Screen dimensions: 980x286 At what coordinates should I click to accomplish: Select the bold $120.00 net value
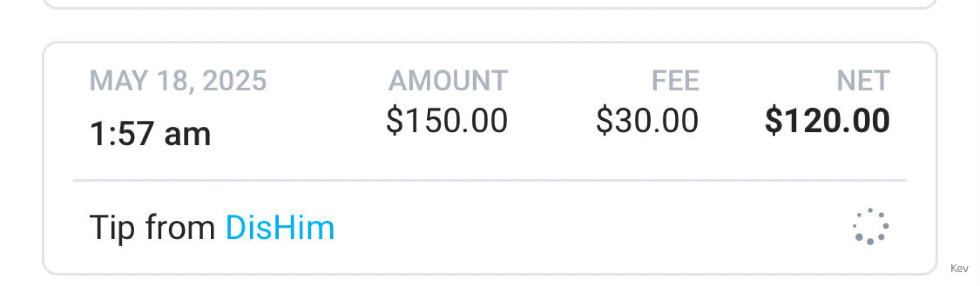(x=827, y=121)
